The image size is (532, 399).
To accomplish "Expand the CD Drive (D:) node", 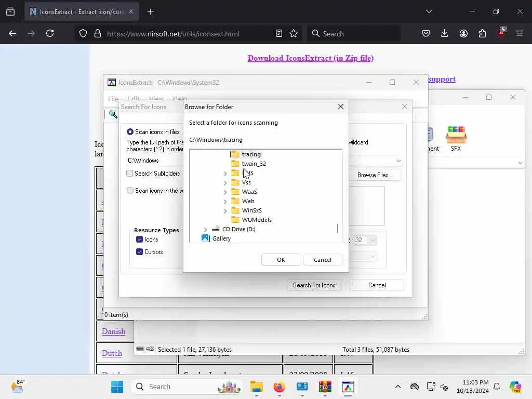I will [206, 230].
